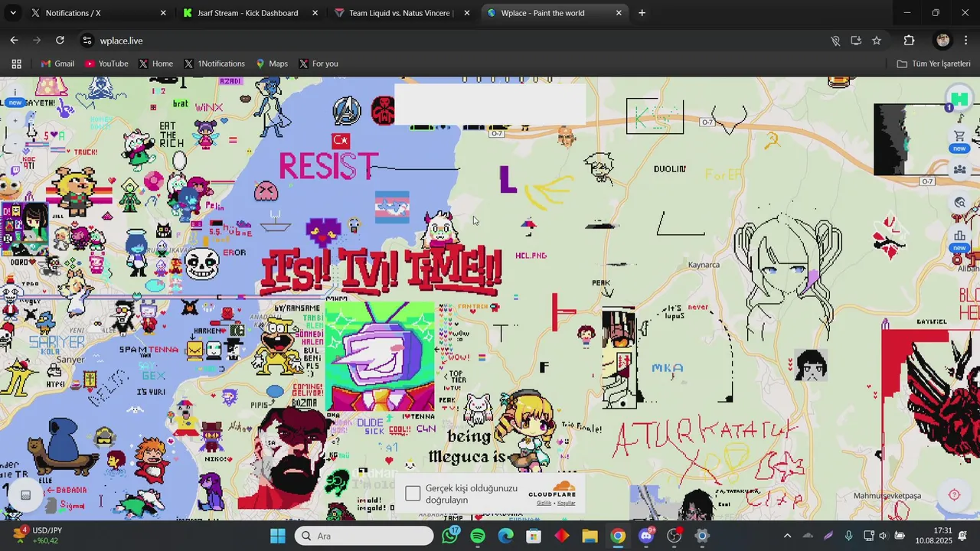Open Microsoft Store from the taskbar

534,536
